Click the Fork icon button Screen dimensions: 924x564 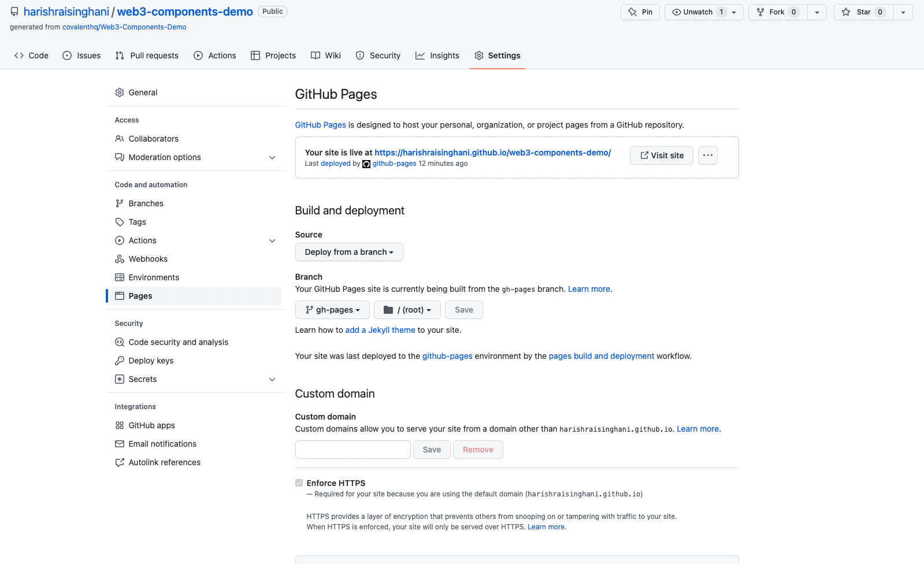[x=760, y=12]
